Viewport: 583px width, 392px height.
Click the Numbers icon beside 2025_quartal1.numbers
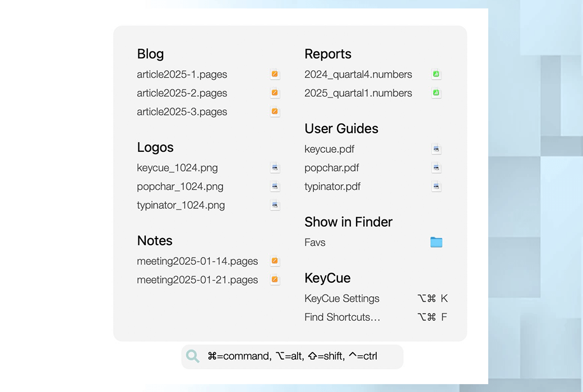click(436, 93)
